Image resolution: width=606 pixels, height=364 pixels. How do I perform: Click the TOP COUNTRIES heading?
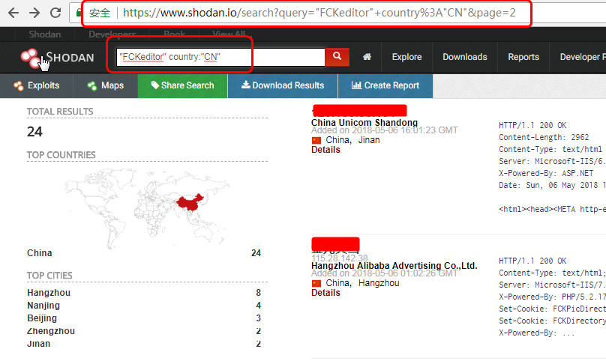click(x=61, y=155)
